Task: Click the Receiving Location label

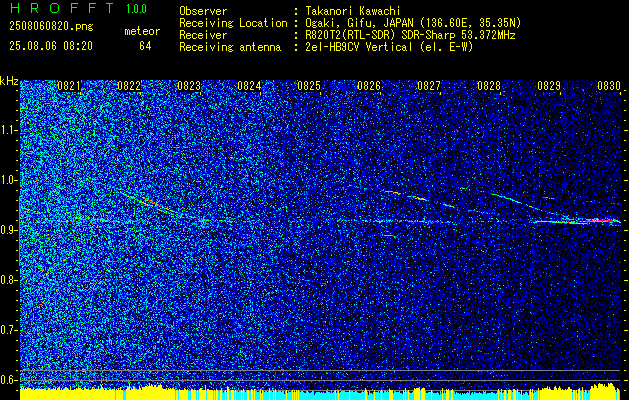Action: (233, 23)
